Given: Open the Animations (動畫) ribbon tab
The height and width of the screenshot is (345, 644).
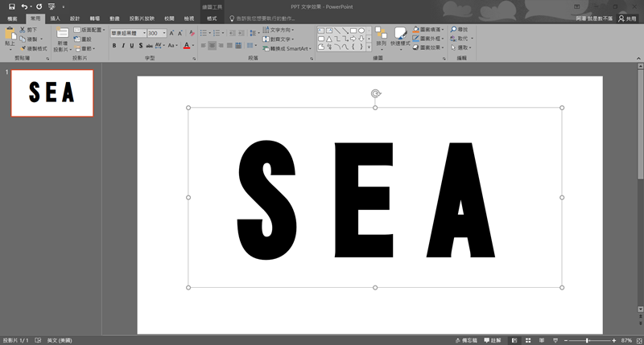Looking at the screenshot, I should (x=115, y=18).
